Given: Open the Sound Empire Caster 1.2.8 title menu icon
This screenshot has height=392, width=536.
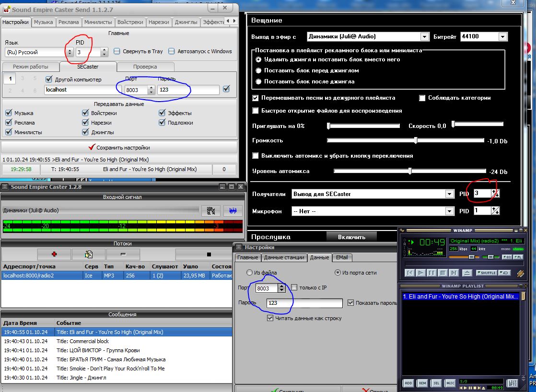Looking at the screenshot, I should 5,187.
